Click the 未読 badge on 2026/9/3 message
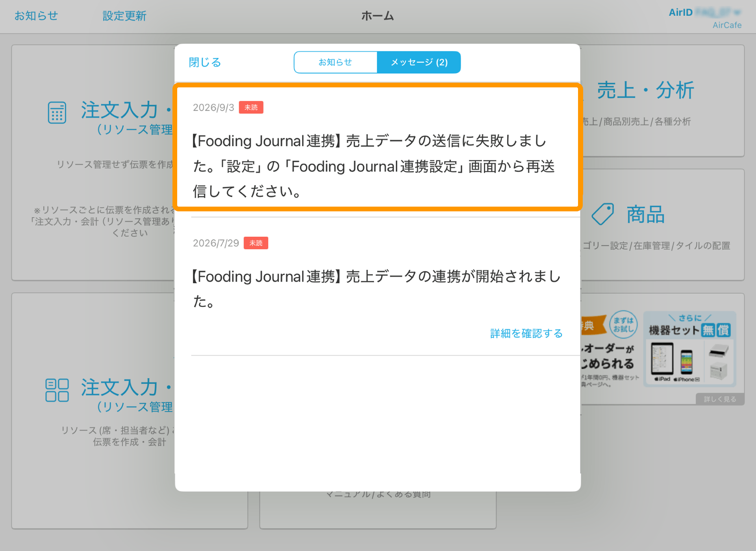 [251, 107]
